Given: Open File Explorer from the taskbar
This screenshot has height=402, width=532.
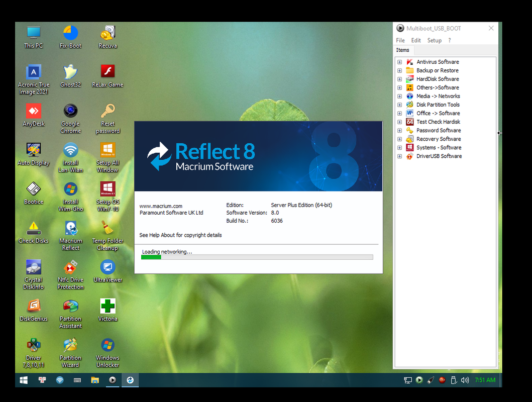Looking at the screenshot, I should [x=94, y=380].
